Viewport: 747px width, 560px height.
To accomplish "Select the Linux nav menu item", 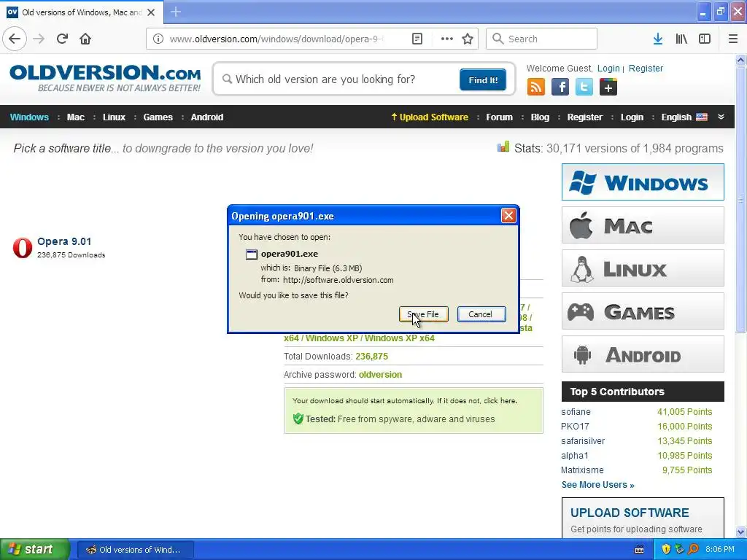I will [x=114, y=117].
